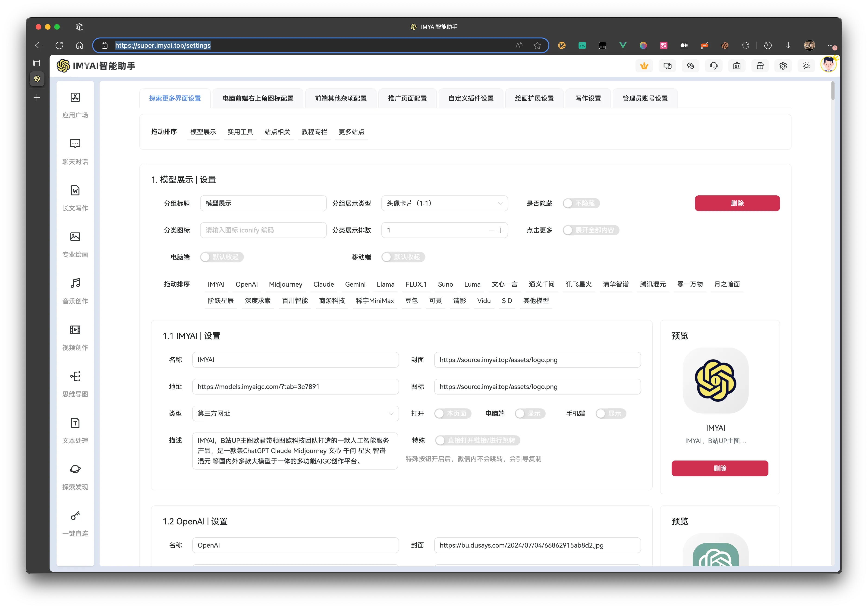868x608 pixels.
Task: Click the page vertical scrollbar
Action: 833,91
